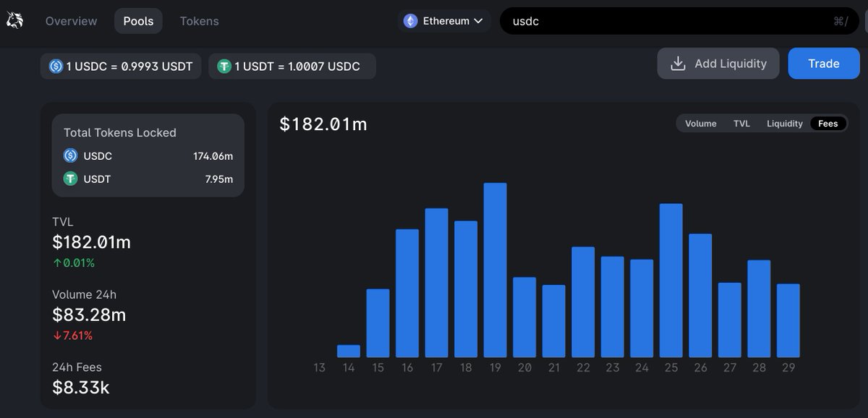The image size is (868, 418).
Task: Click the search shortcut ⌘/ indicator
Action: click(840, 21)
